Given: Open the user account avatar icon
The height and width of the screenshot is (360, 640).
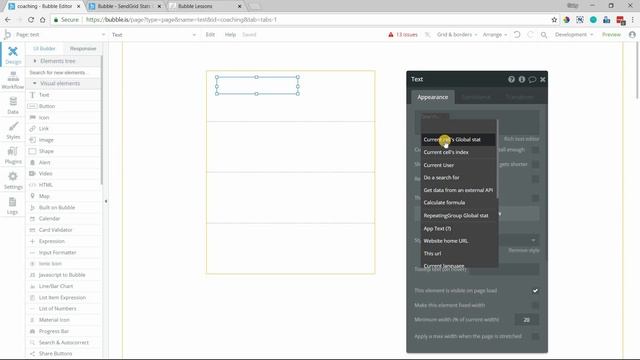Looking at the screenshot, I should [632, 35].
